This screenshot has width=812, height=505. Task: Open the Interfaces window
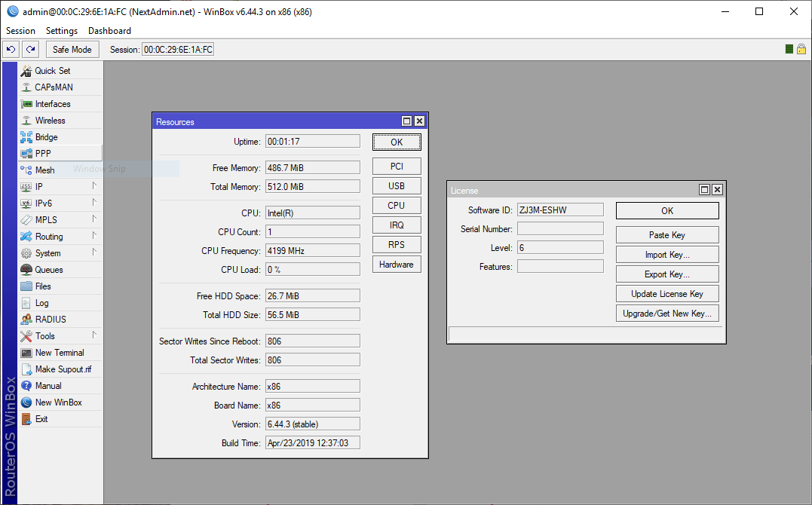54,103
